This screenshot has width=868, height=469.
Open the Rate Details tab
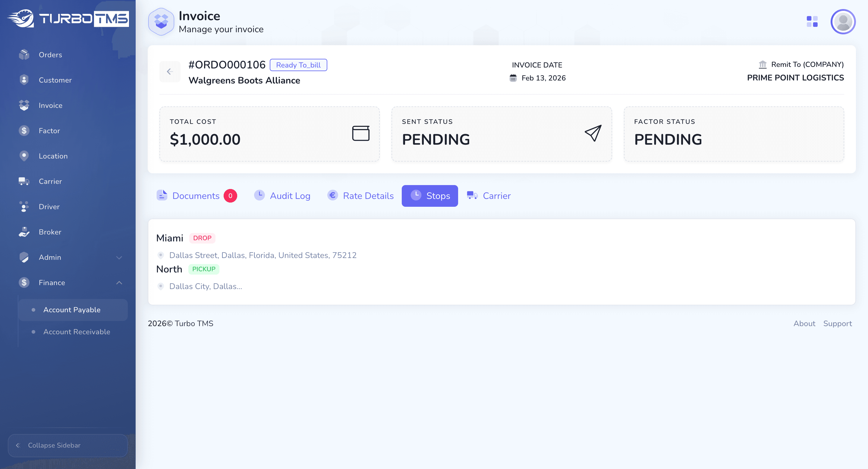(360, 196)
